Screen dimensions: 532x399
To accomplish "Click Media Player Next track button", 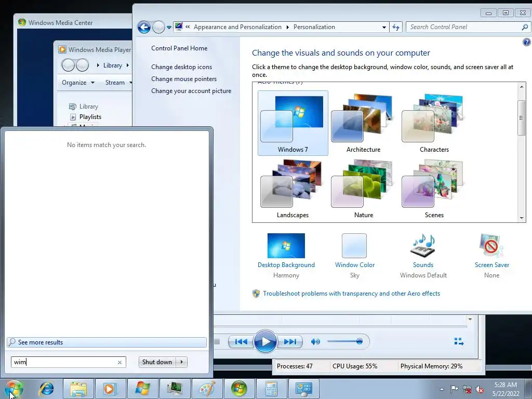I will coord(289,341).
